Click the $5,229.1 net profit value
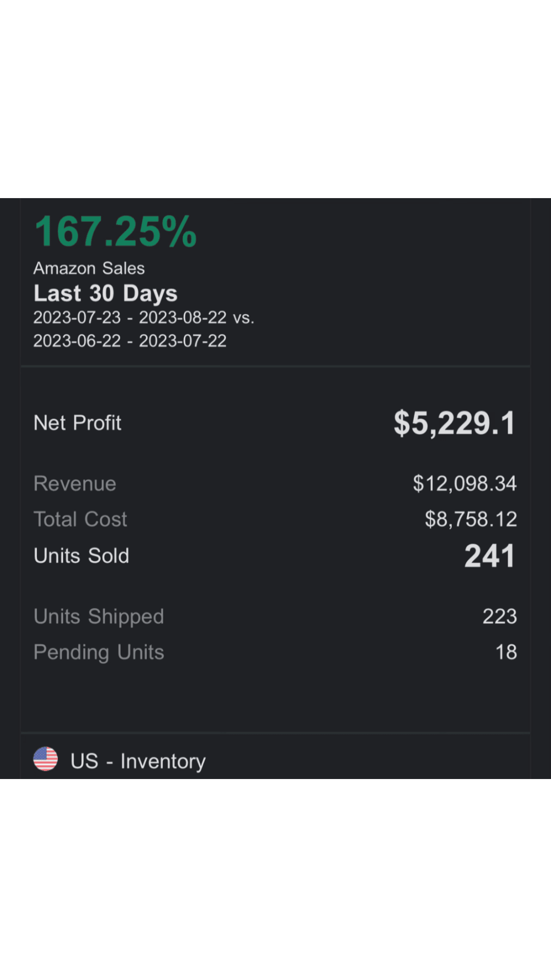Image resolution: width=551 pixels, height=980 pixels. 454,423
